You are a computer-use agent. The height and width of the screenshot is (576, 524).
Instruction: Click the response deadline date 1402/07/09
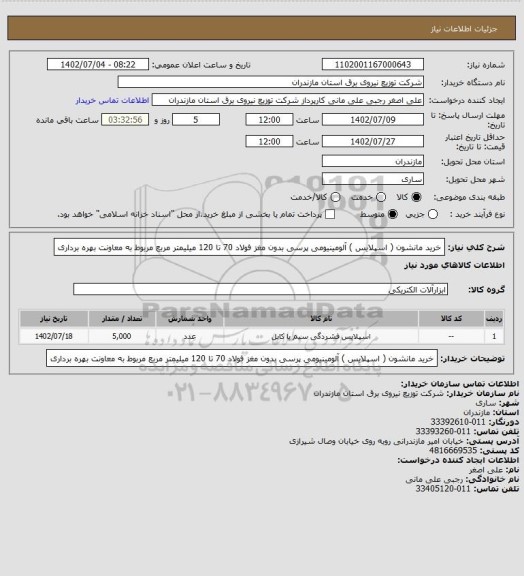click(373, 120)
